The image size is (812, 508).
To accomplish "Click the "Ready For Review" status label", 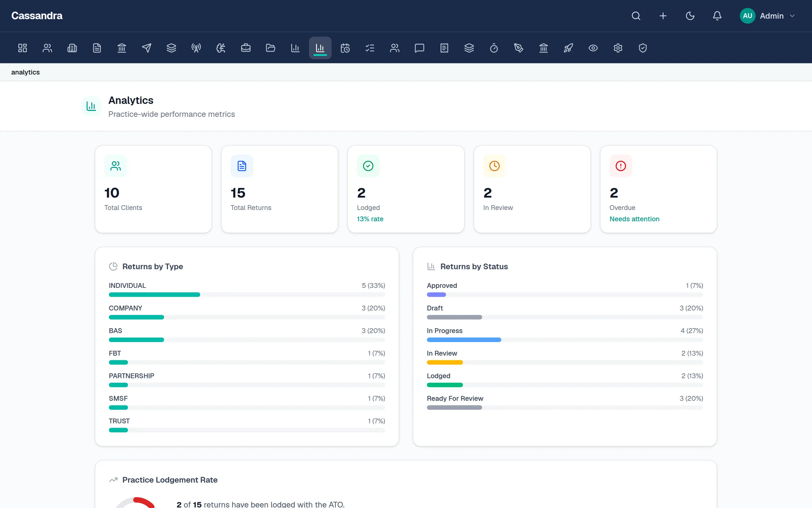I will [455, 398].
